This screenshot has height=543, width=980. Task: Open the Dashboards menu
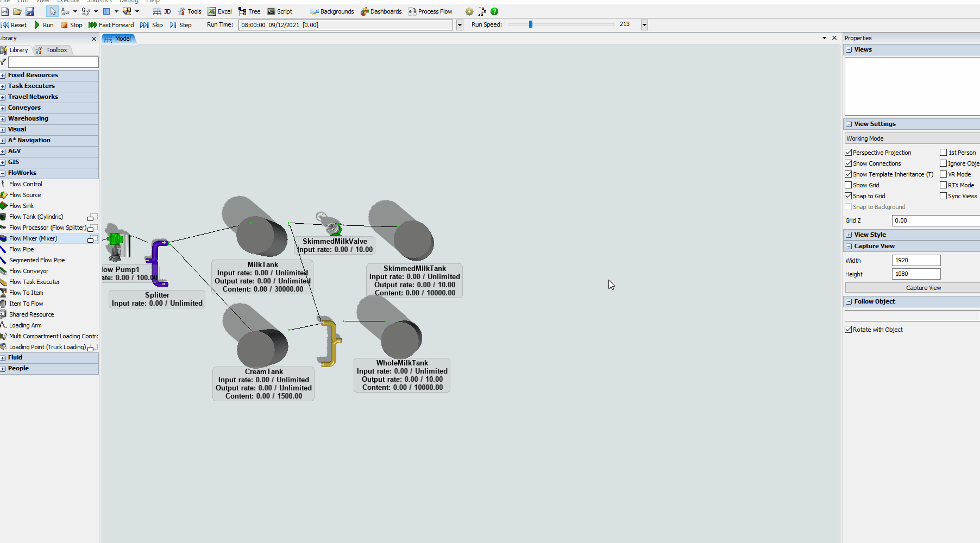[x=381, y=11]
